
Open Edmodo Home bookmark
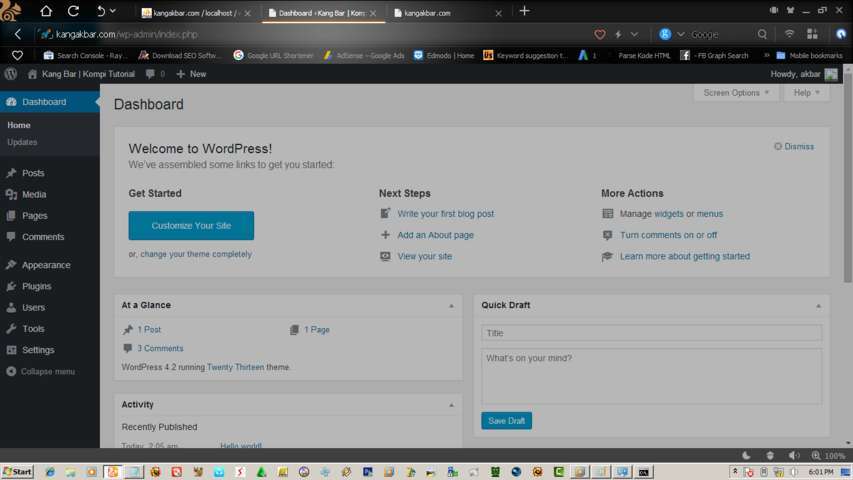(x=444, y=56)
